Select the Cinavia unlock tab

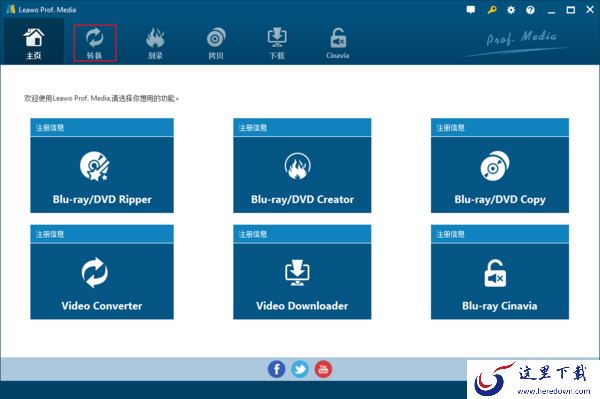338,43
